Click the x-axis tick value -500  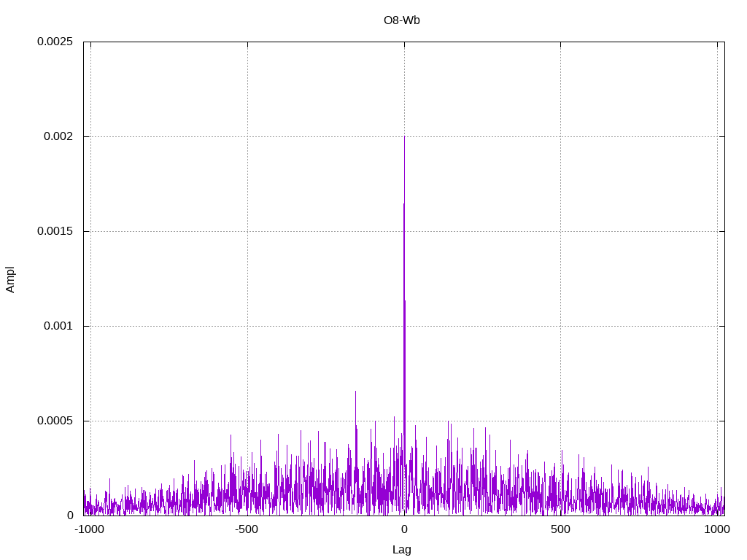tap(247, 529)
